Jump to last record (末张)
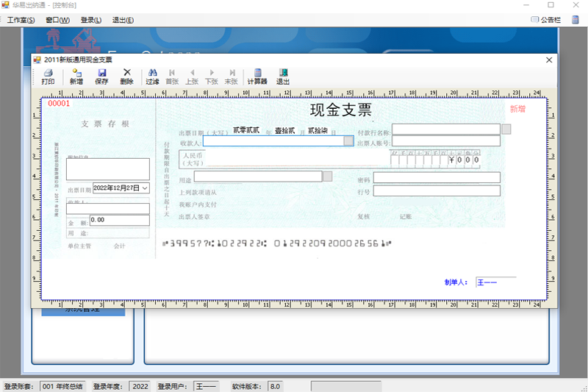The height and width of the screenshot is (392, 588). tap(232, 76)
